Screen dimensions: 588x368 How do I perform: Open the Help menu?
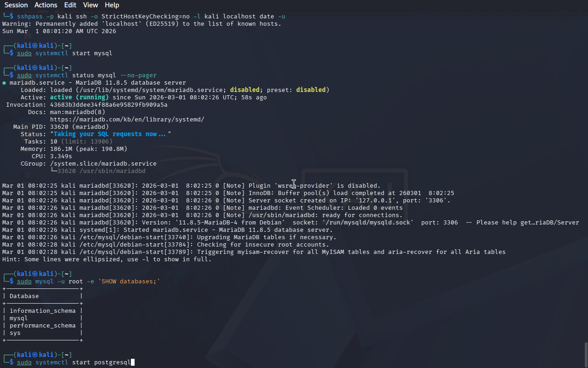tap(112, 5)
